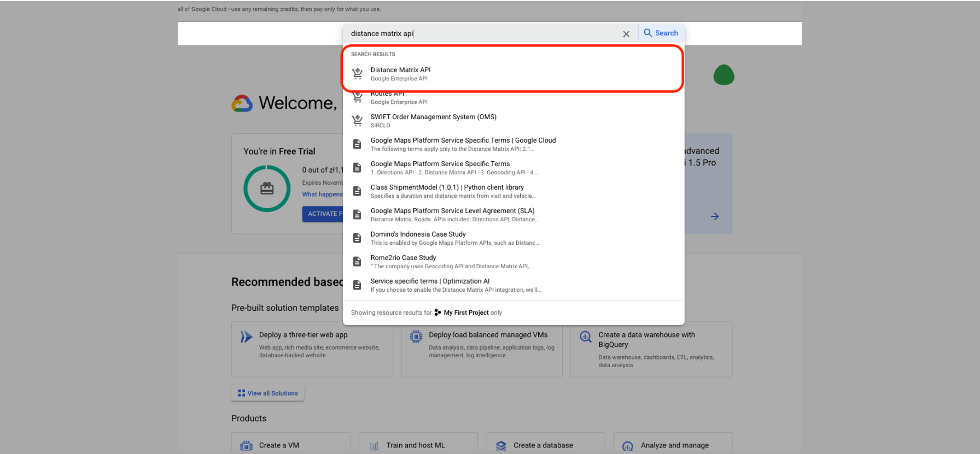Click document icon beside Class ShipmentModel result
The image size is (980, 454).
coord(357,191)
